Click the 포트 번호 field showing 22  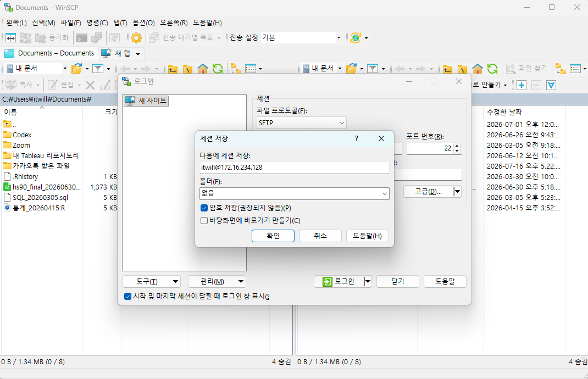tap(430, 148)
